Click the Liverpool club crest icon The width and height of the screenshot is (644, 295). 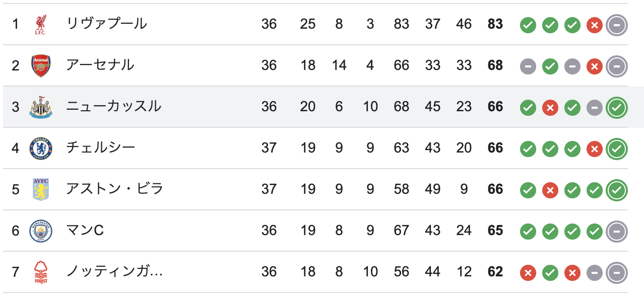coord(41,24)
